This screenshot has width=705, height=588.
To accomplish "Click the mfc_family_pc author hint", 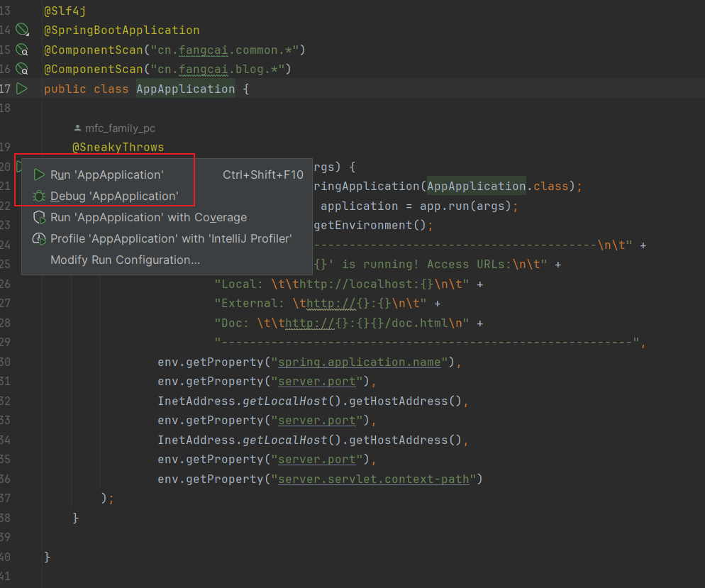I will [x=120, y=128].
